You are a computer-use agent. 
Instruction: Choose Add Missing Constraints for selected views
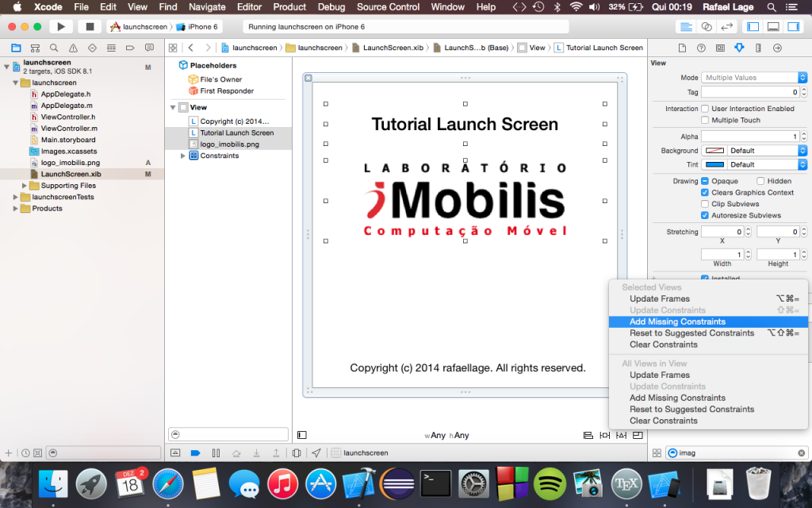[x=677, y=321]
